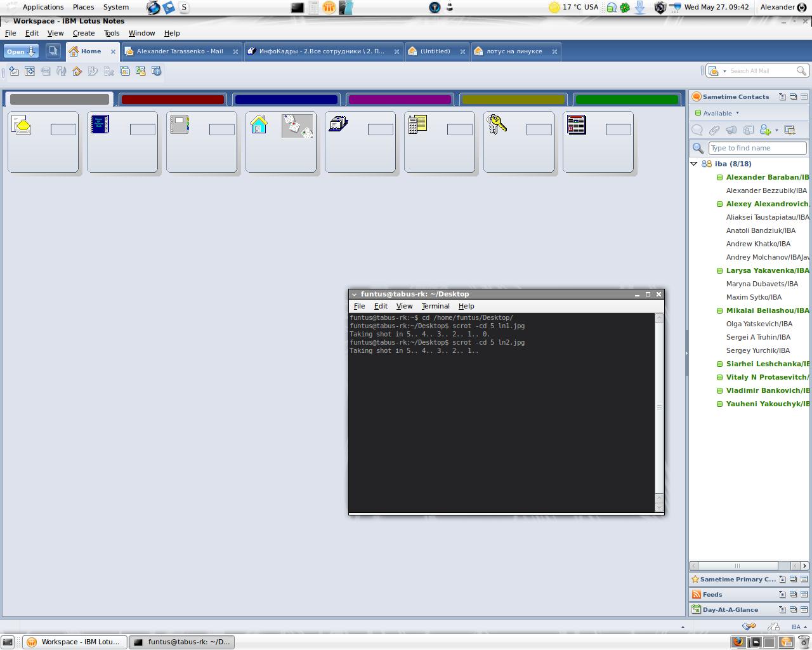Open the Trash icon in bottom panel

[x=804, y=642]
